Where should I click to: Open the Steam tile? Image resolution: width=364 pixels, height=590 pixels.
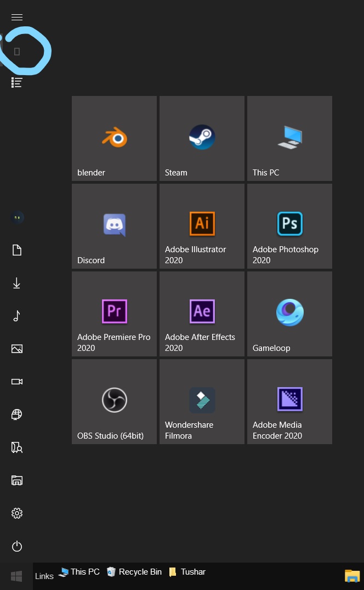tap(202, 139)
